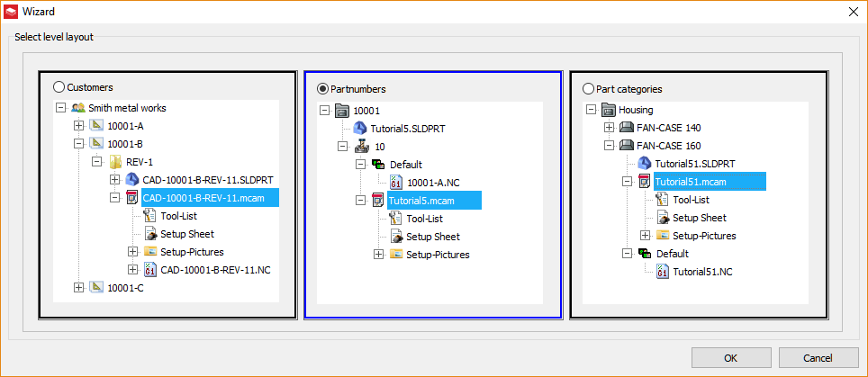
Task: Select the FAN-CASE 140 label
Action: pyautogui.click(x=669, y=128)
